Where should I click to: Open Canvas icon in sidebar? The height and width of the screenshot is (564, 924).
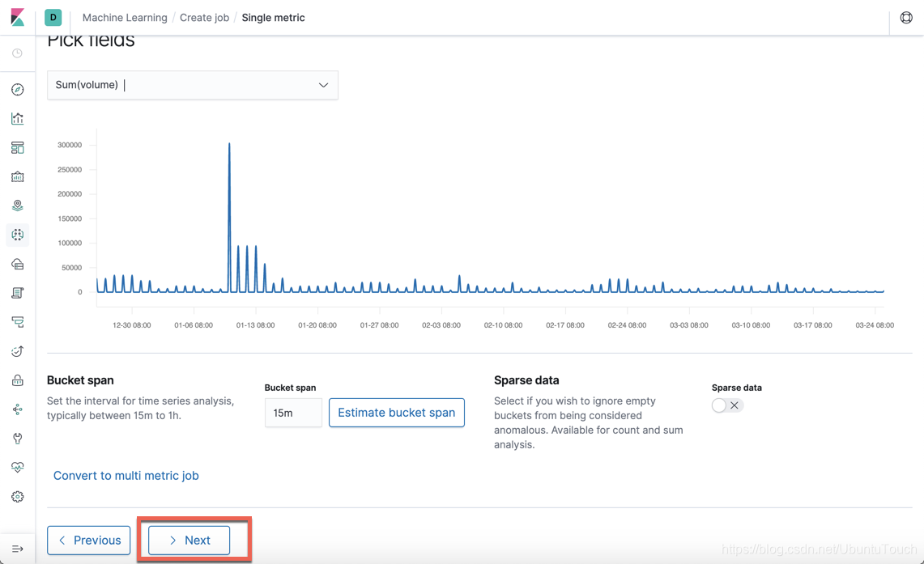click(x=18, y=176)
